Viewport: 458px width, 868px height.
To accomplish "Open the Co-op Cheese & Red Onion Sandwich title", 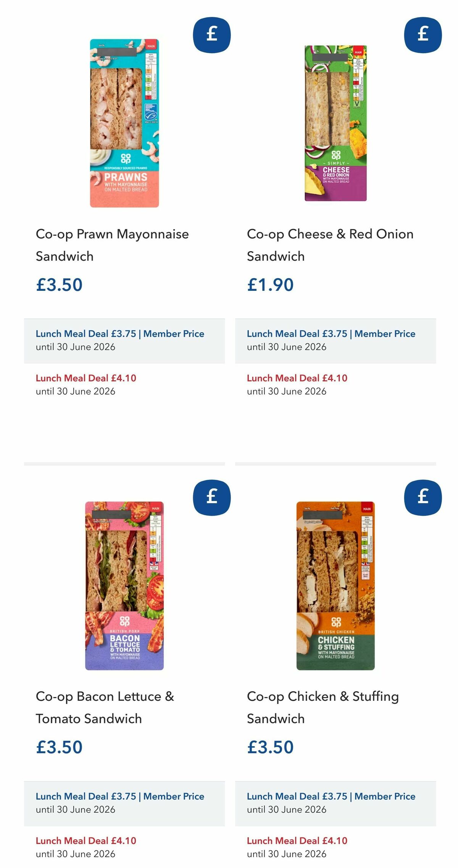I will click(x=331, y=245).
